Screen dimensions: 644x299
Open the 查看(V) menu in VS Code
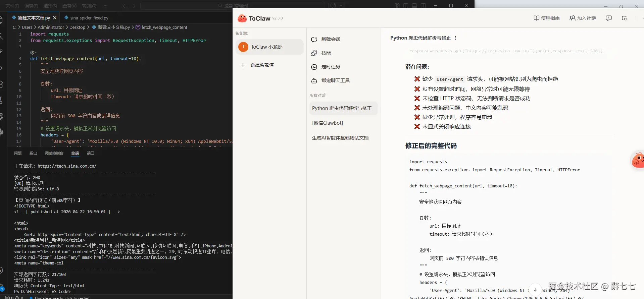69,6
